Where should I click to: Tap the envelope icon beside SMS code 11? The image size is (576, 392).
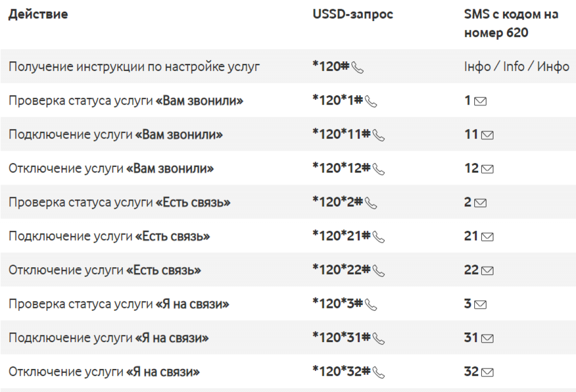[x=487, y=136]
